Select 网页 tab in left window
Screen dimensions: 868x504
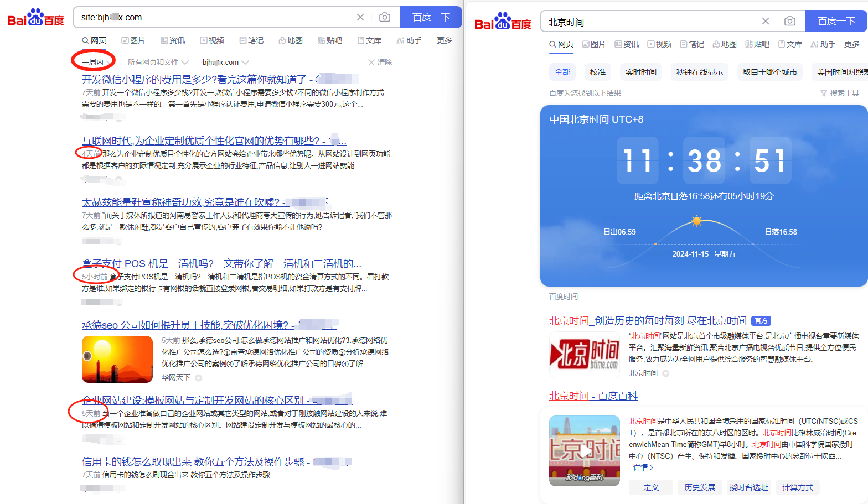(94, 40)
